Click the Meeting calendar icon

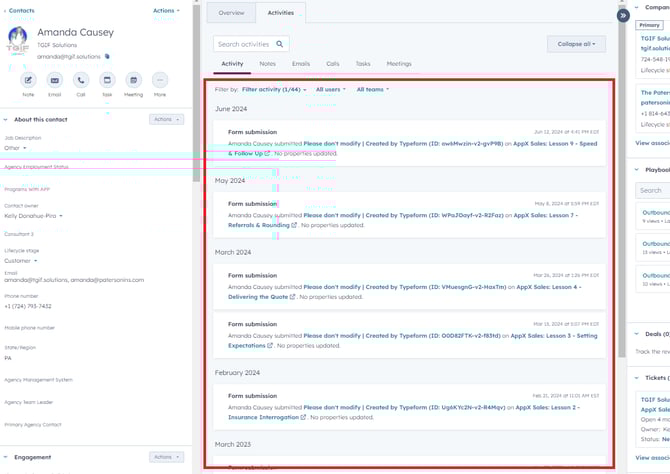coord(133,80)
